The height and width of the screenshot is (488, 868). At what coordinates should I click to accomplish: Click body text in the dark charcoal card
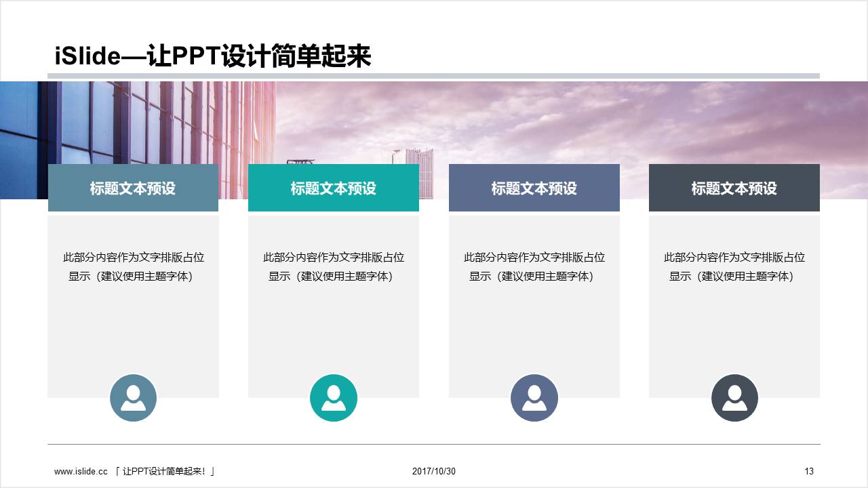point(734,267)
